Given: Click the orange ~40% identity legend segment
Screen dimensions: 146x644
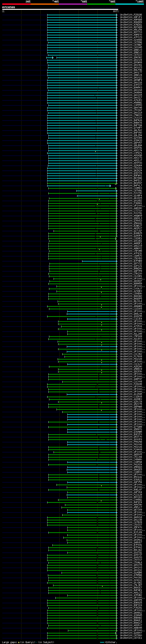Looking at the screenshot, I should pyautogui.click(x=45, y=4).
